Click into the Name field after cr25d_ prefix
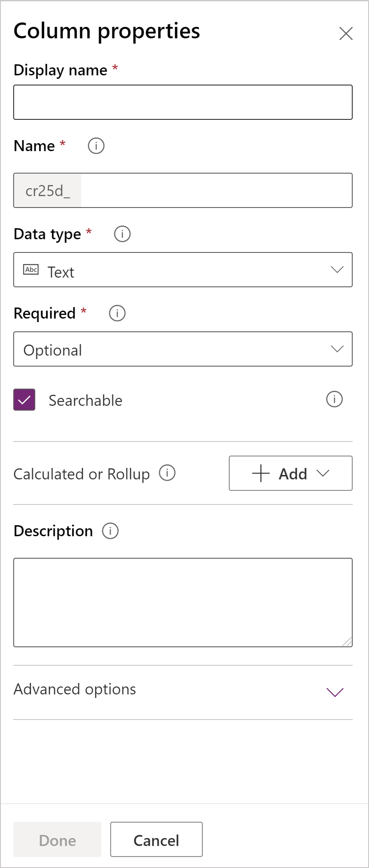 [216, 190]
